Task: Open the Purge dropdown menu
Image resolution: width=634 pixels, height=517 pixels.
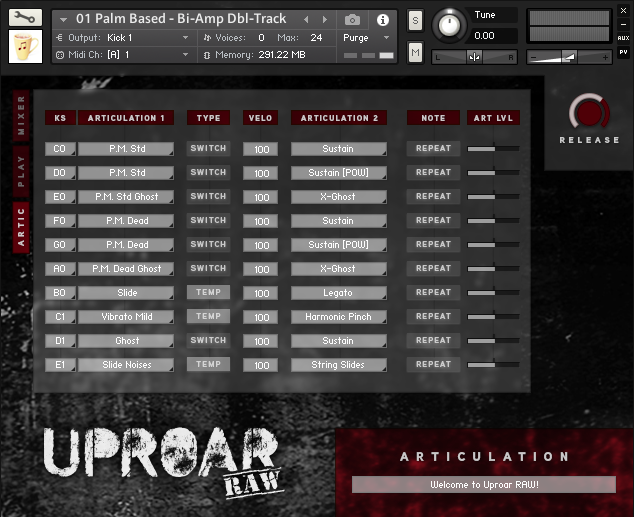Action: tap(366, 38)
